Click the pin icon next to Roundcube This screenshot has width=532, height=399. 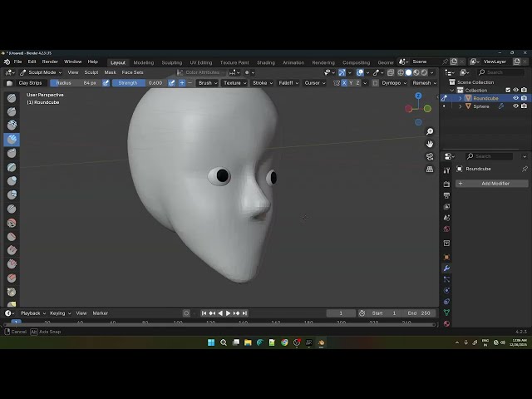525,169
